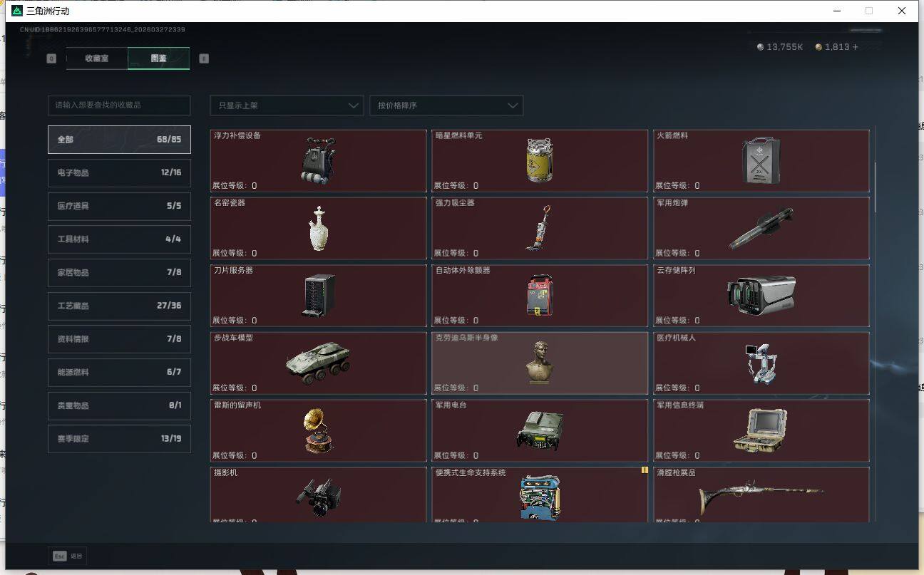
Task: Switch to the 收藏室 tab
Action: point(97,58)
